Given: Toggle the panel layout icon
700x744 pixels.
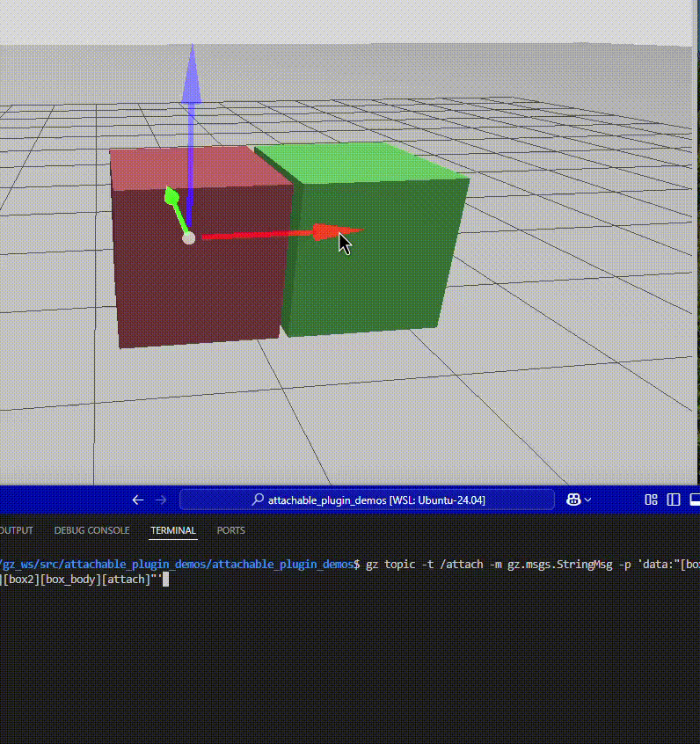Looking at the screenshot, I should tap(695, 500).
